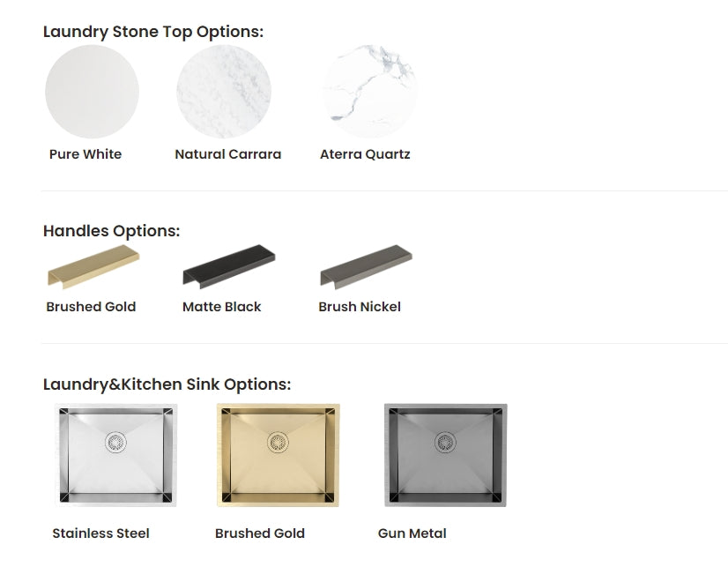Click the Stainless Steel sink label

(x=100, y=533)
